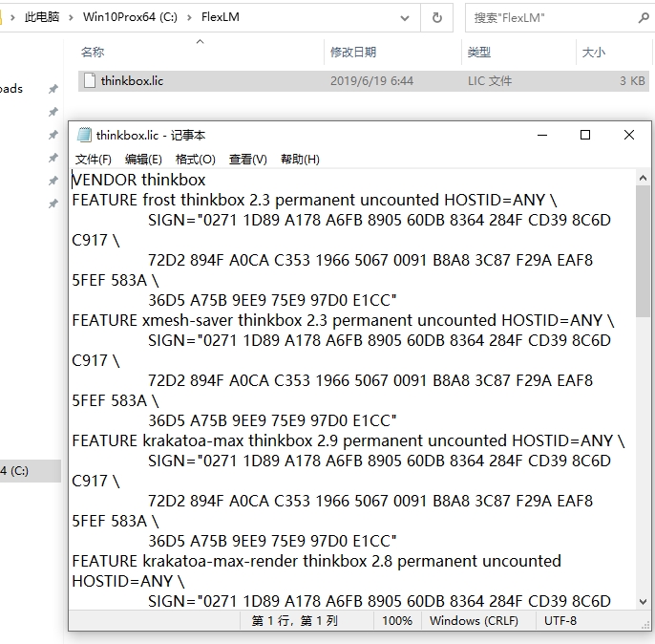Click the 2019/6/19 6:44 date cell
Screen dimensions: 655x644
click(x=371, y=80)
